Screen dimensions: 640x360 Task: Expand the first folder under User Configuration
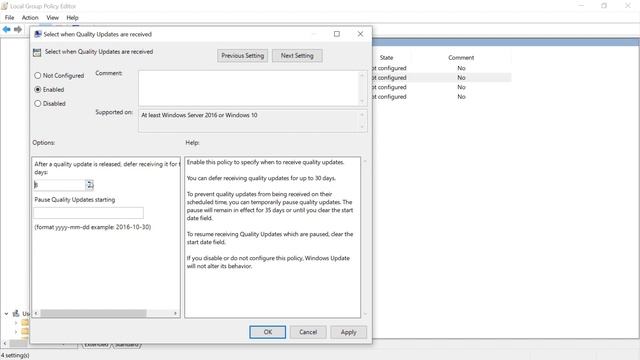(16, 323)
